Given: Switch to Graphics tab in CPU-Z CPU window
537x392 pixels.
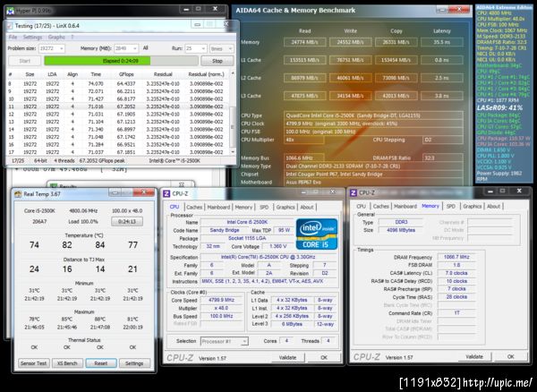Looking at the screenshot, I should click(x=286, y=207).
